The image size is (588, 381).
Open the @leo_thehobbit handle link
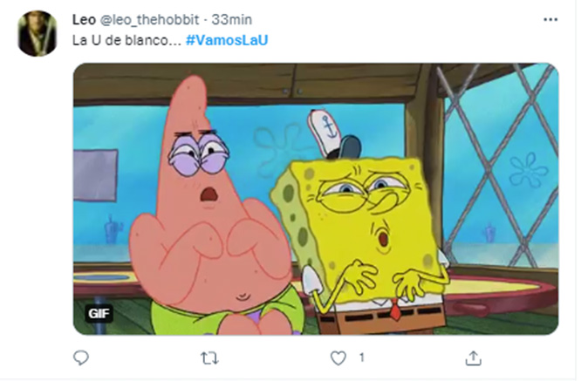pos(149,19)
